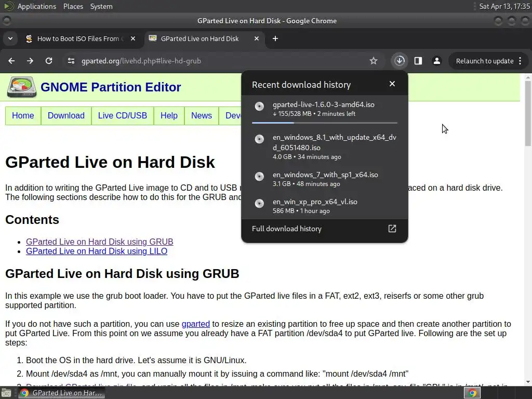Click en_win_xp_pro_x64_vl.iso download entry
Viewport: 532px width, 399px height.
pyautogui.click(x=324, y=206)
